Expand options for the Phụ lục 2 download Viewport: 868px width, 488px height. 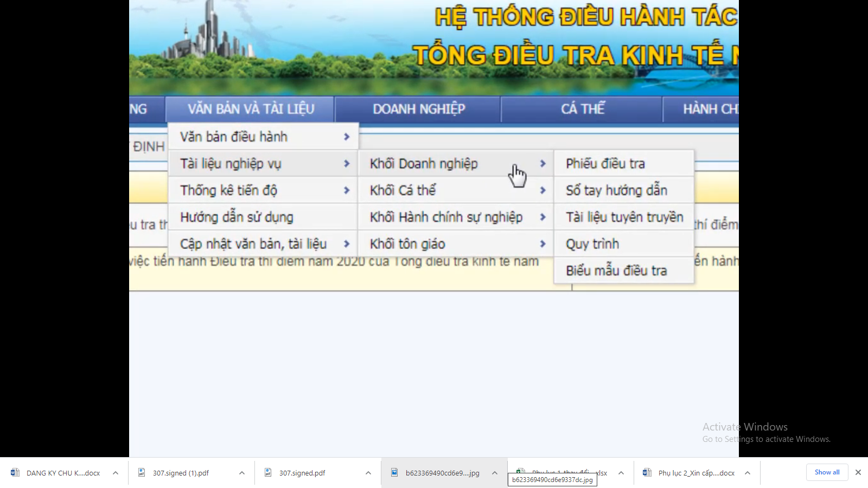click(748, 472)
